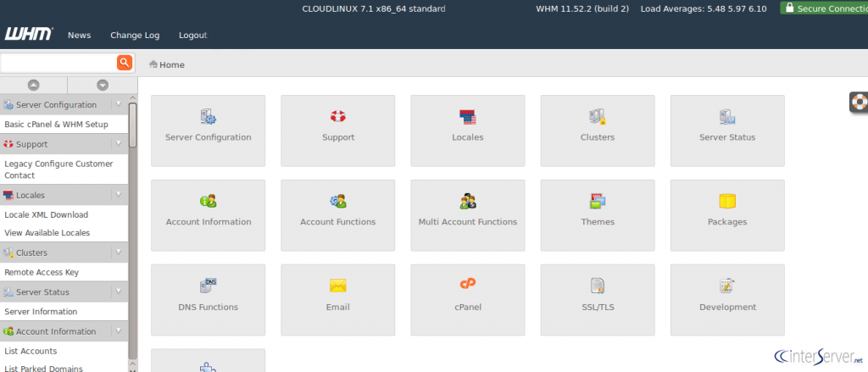
Task: Collapse the Account Information sidebar section
Action: (x=119, y=330)
